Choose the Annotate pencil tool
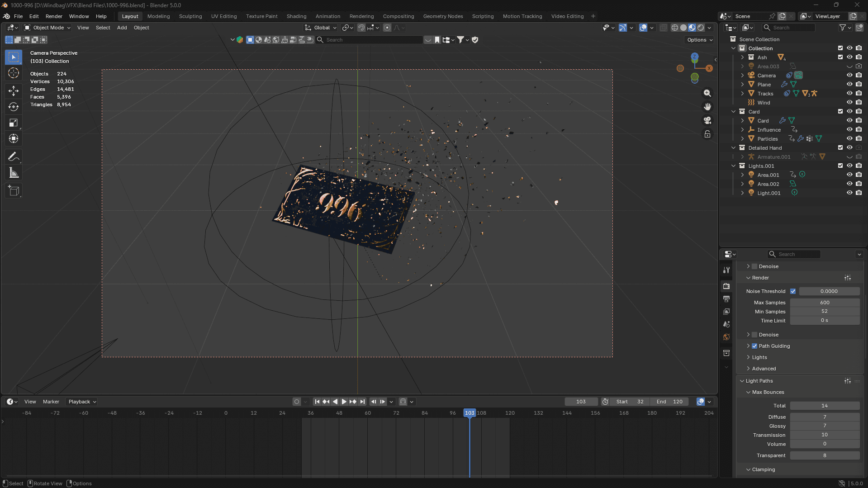This screenshot has width=868, height=488. coord(14,156)
